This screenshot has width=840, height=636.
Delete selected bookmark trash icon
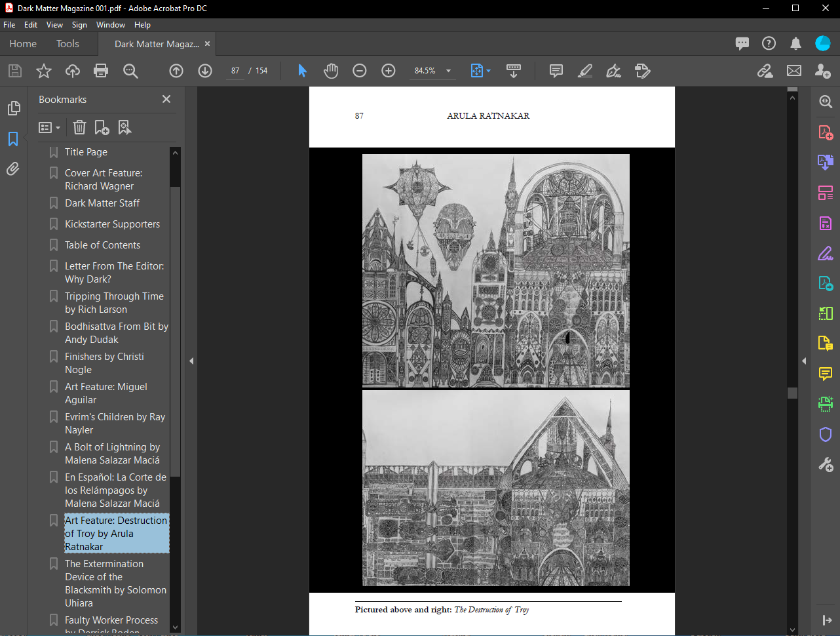(x=80, y=127)
